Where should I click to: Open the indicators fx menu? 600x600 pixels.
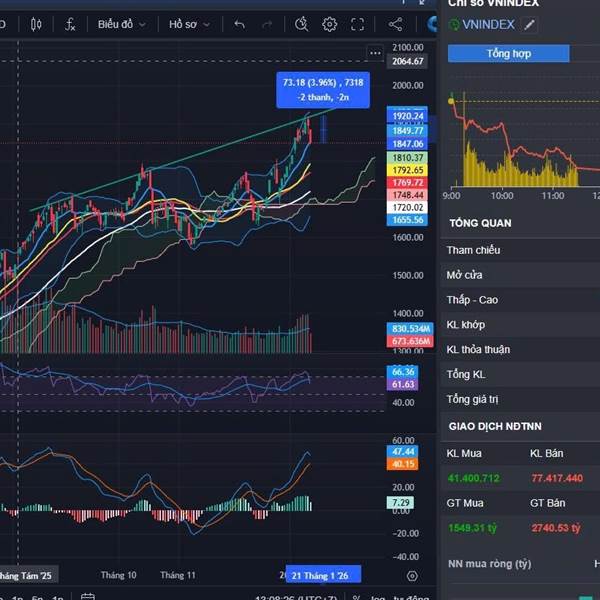pos(70,24)
